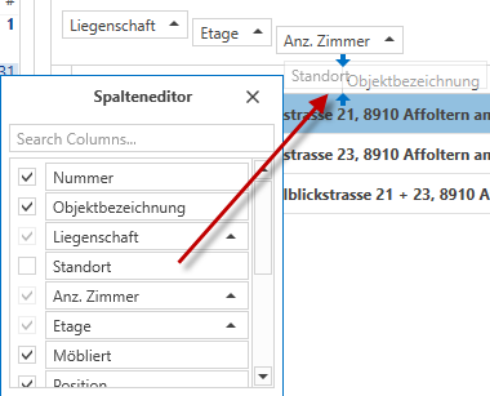This screenshot has width=490, height=396.
Task: Uncheck the Möbliert column checkbox
Action: tap(27, 355)
